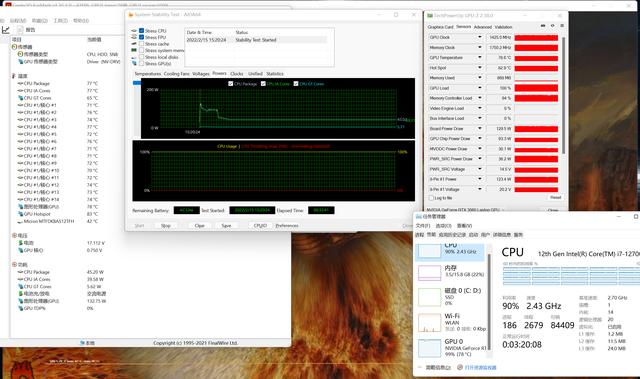The width and height of the screenshot is (640, 379).
Task: Click the GPU icon beside Stress GPU(s)
Action: 134,63
